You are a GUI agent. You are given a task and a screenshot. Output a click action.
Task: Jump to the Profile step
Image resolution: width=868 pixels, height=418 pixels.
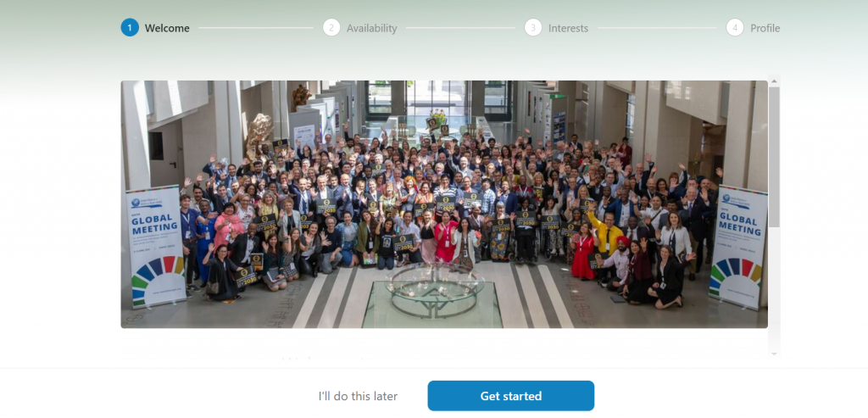pos(765,28)
